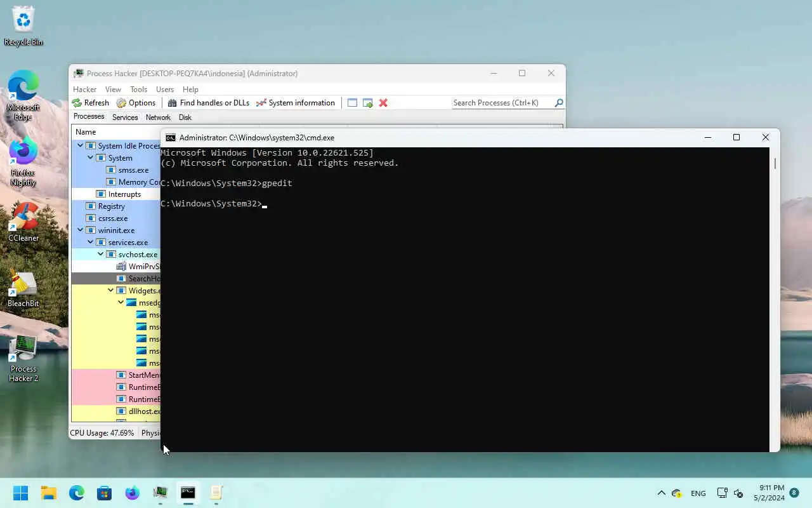Image resolution: width=812 pixels, height=508 pixels.
Task: Click the Search Processes magnifier icon
Action: pyautogui.click(x=559, y=103)
